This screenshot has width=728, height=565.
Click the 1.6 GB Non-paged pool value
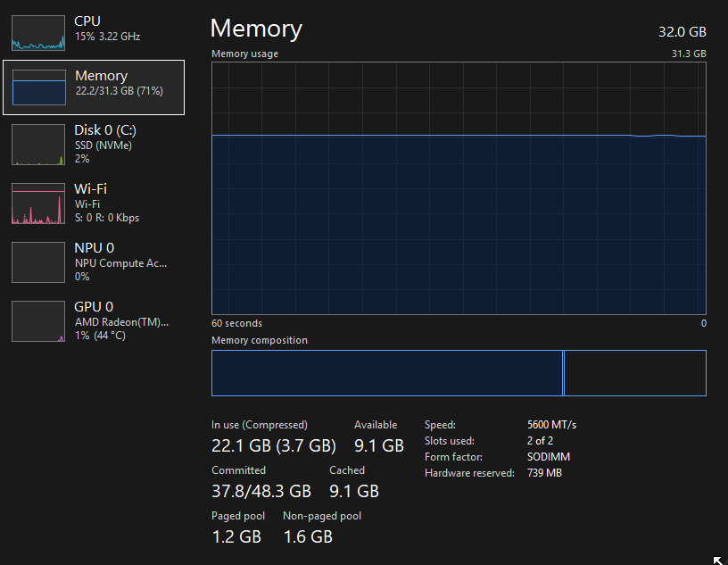tap(308, 536)
